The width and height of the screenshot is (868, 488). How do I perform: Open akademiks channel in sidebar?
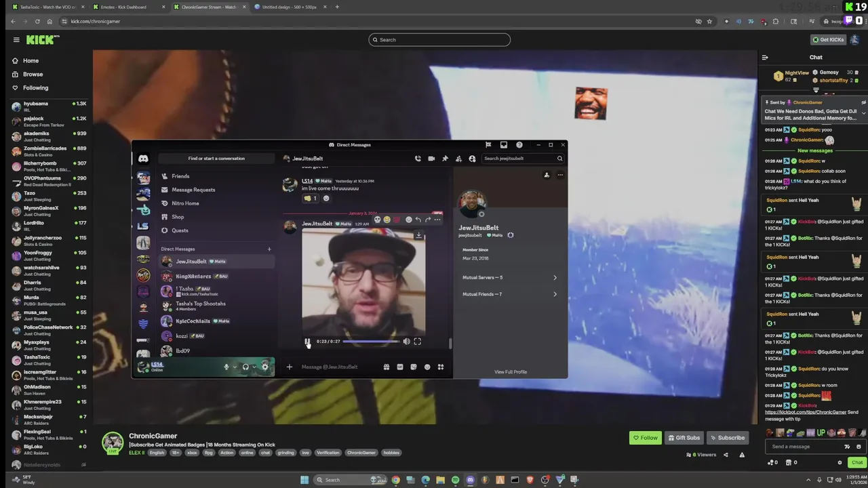coord(49,136)
